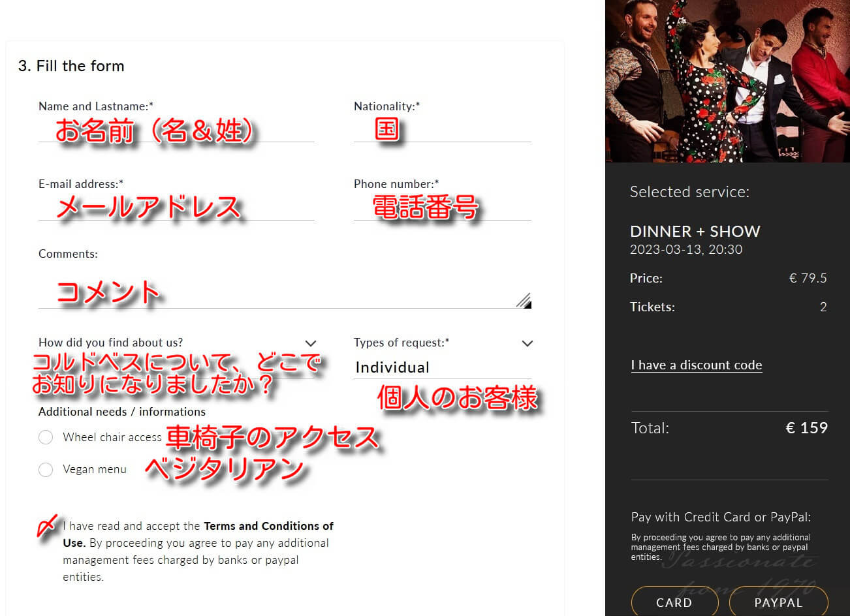This screenshot has width=850, height=616.
Task: Click the "I have a discount code" link
Action: coord(696,365)
